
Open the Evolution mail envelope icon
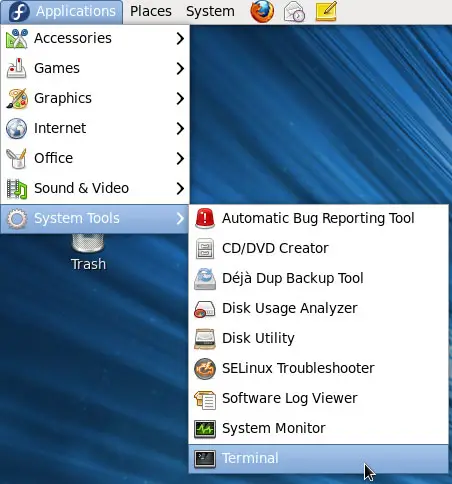[x=294, y=12]
